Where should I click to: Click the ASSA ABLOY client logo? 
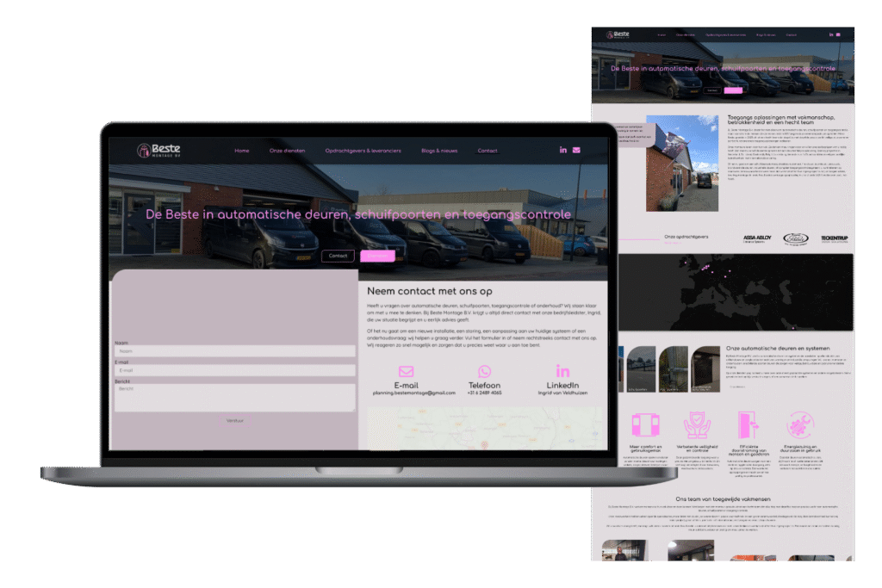755,238
